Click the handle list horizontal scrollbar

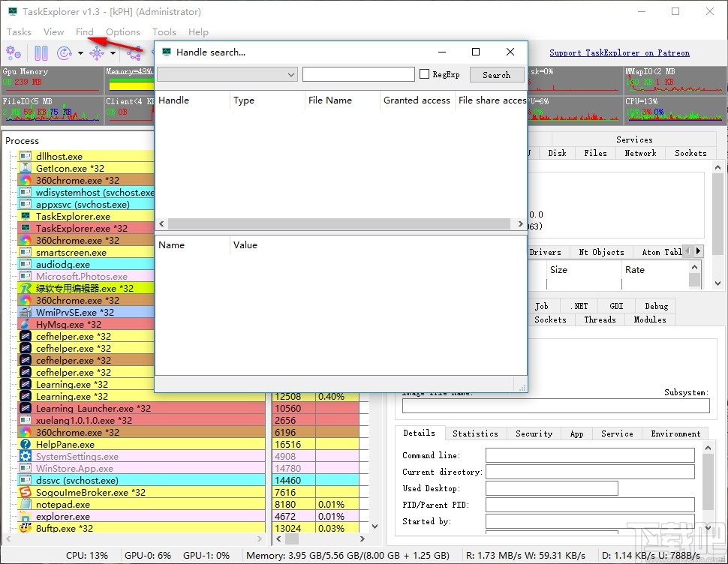click(339, 224)
